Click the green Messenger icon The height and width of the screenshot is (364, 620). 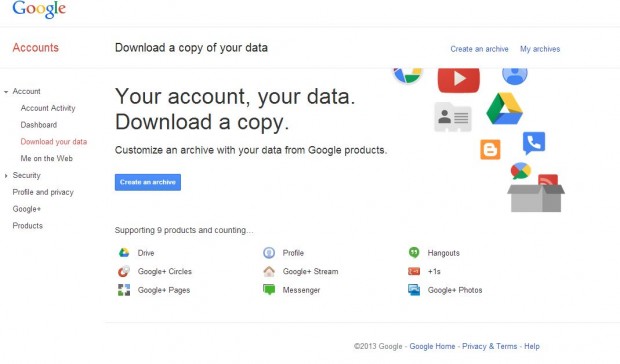coord(269,290)
